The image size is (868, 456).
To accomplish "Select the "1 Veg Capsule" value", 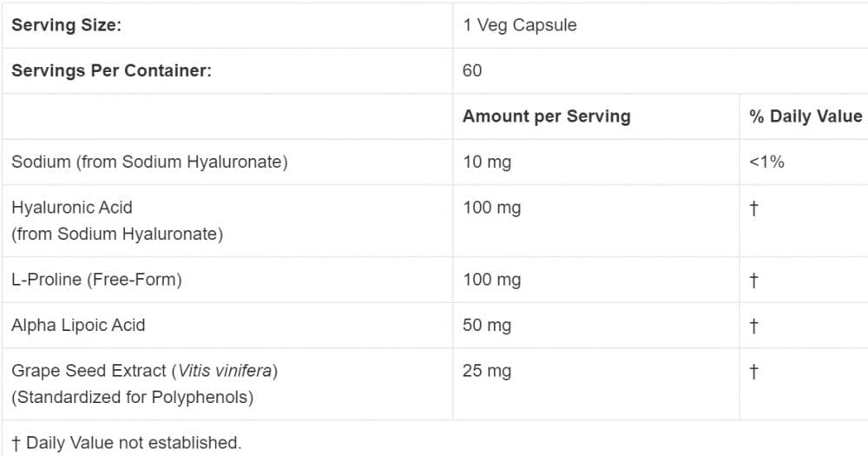I will pyautogui.click(x=519, y=25).
